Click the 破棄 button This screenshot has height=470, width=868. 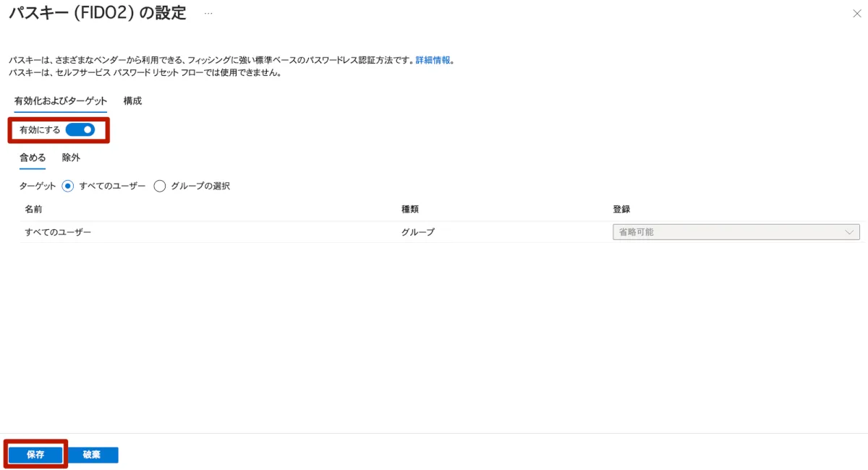click(x=92, y=455)
